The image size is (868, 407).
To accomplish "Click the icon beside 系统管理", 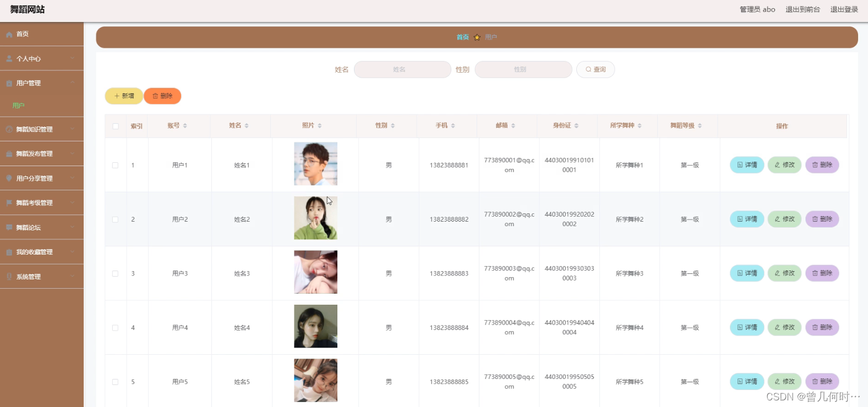I will 9,277.
